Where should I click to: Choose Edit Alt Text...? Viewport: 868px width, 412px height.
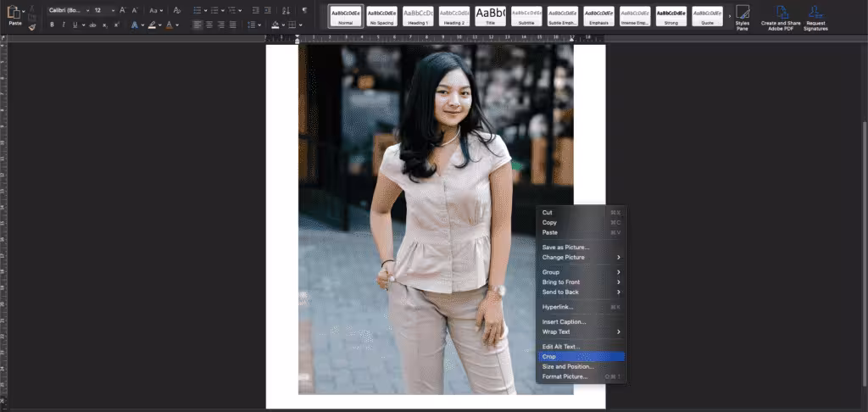coord(581,347)
